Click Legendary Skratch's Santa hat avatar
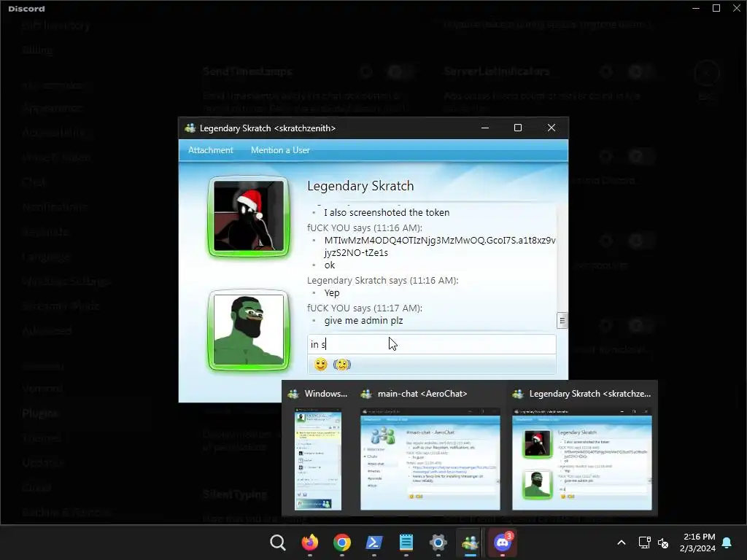The height and width of the screenshot is (560, 747). tap(248, 216)
